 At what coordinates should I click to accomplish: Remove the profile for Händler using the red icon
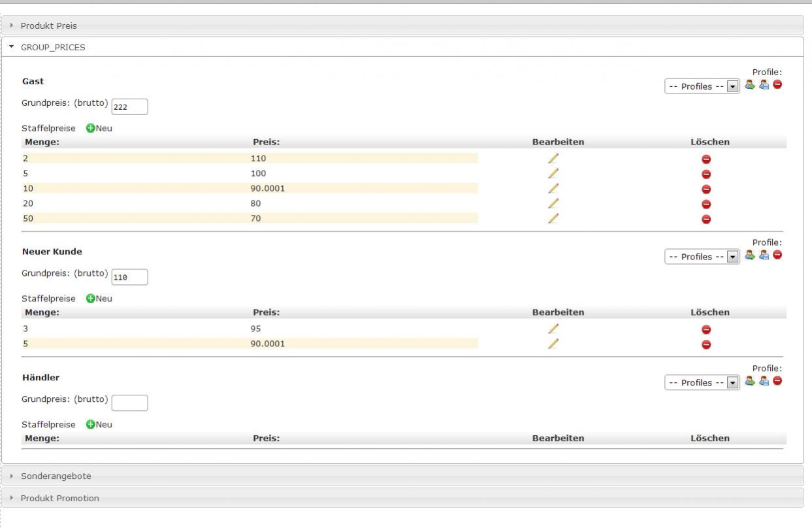pyautogui.click(x=777, y=381)
